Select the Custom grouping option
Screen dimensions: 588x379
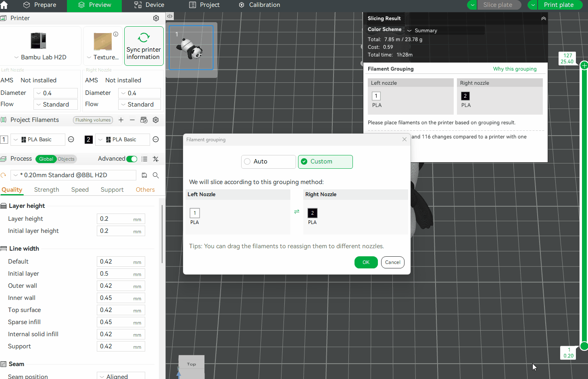point(325,161)
